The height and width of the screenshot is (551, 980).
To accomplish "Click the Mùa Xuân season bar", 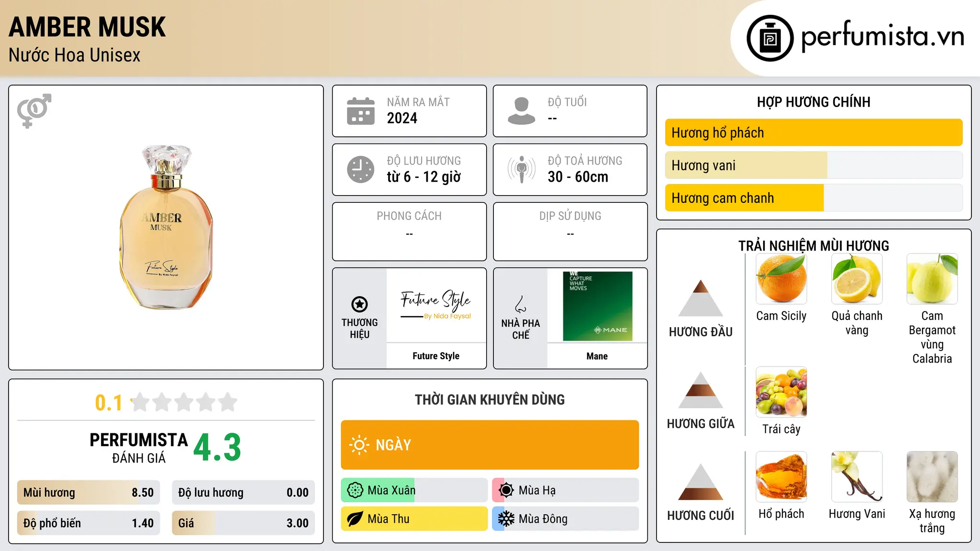I will pos(414,490).
